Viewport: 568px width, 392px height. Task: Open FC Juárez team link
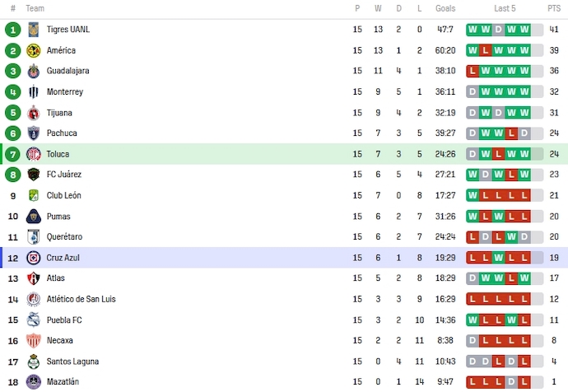click(64, 175)
